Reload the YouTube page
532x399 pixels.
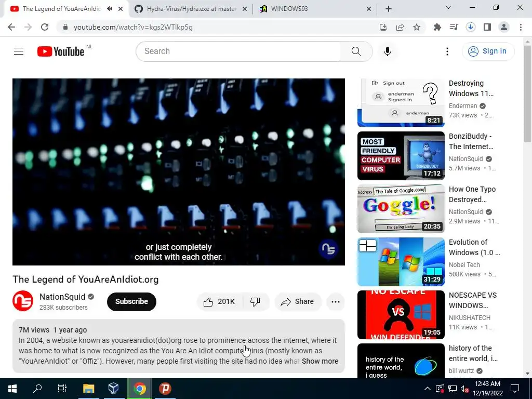click(45, 27)
